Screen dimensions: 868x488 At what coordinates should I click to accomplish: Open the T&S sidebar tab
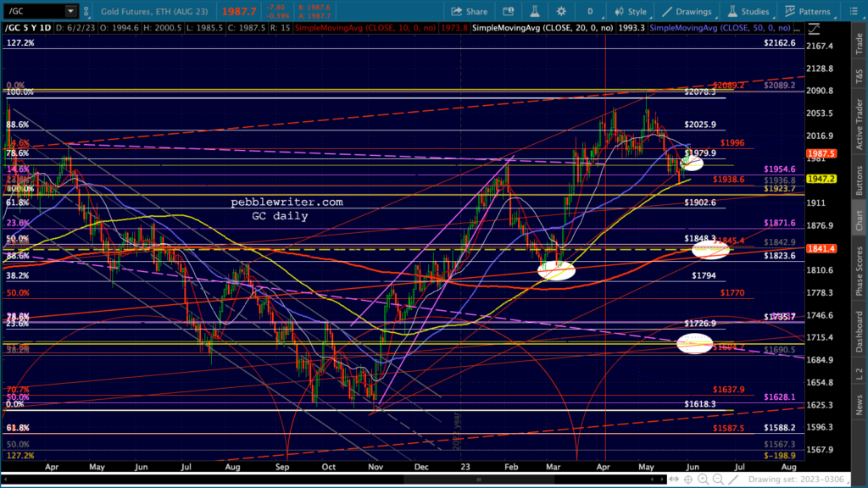(860, 76)
